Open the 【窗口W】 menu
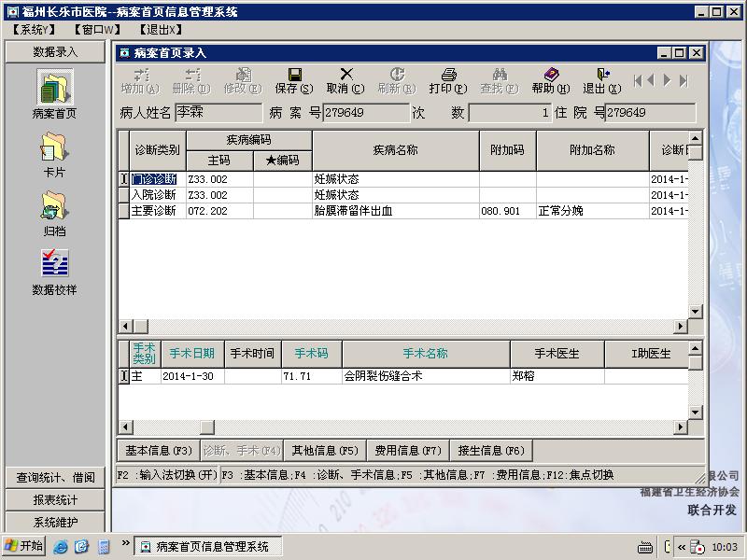 point(97,30)
